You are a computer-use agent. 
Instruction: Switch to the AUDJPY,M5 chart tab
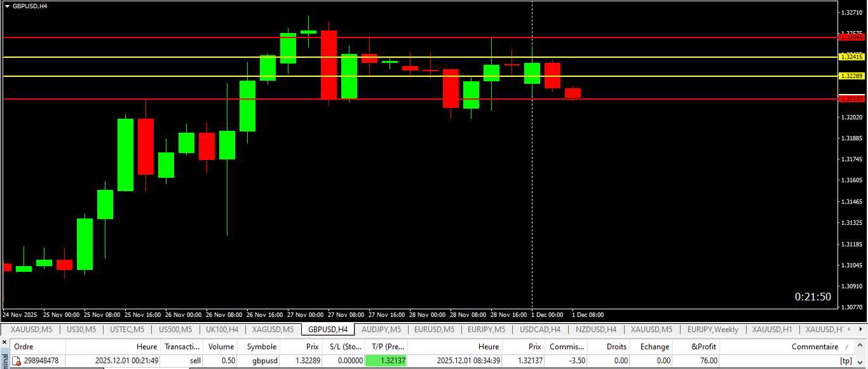point(381,330)
